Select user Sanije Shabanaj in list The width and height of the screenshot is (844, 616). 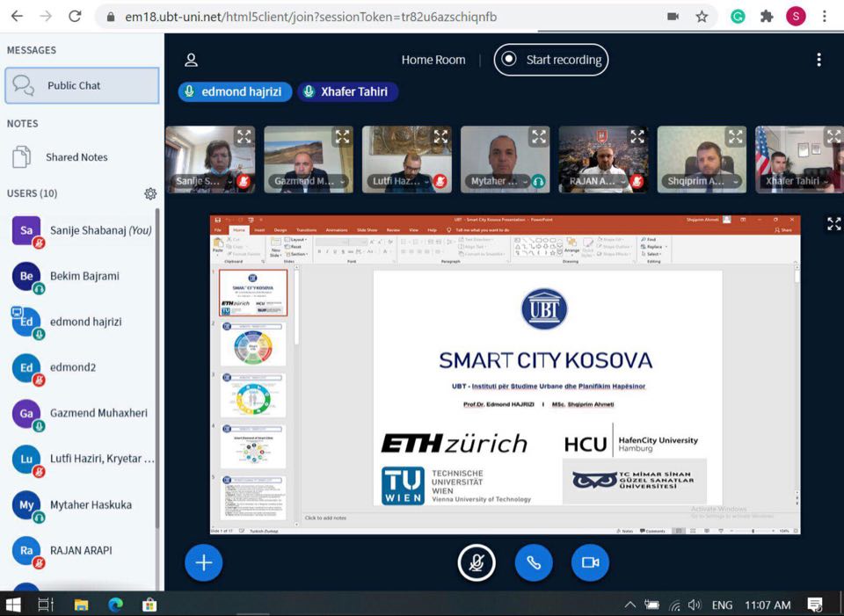[81, 231]
